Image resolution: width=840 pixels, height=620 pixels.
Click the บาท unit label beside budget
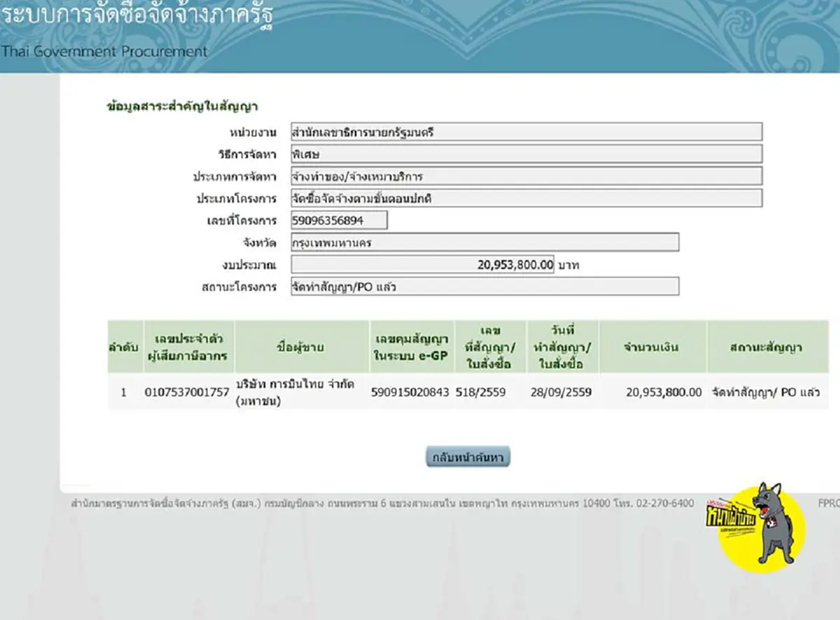coord(569,265)
